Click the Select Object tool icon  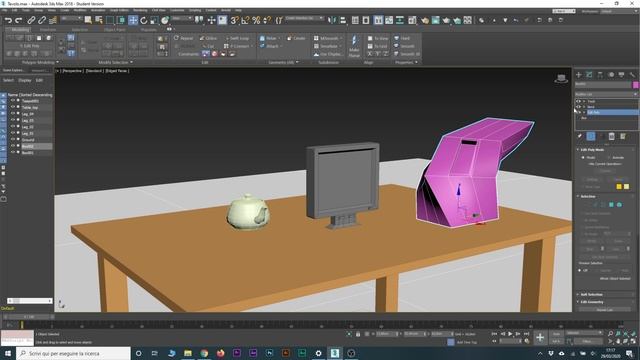pyautogui.click(x=88, y=20)
